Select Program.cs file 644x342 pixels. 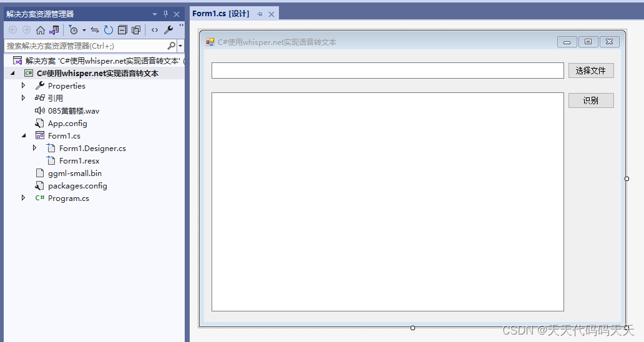68,198
